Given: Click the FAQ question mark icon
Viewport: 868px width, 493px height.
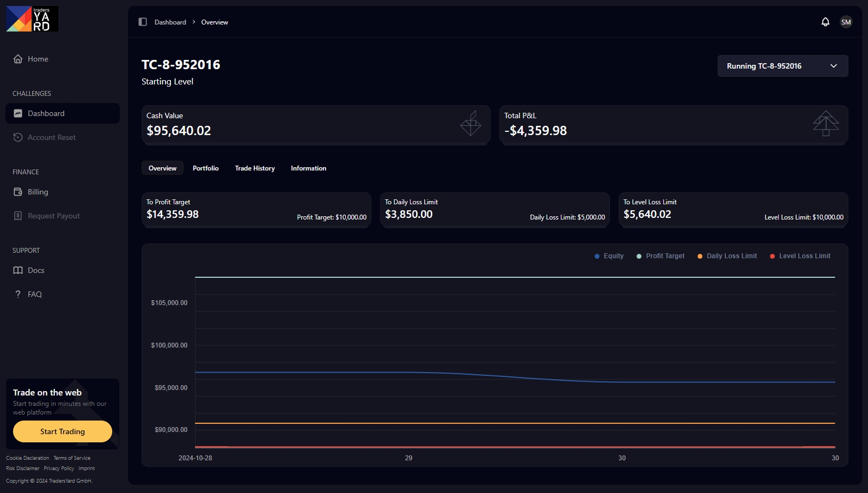Looking at the screenshot, I should (x=18, y=294).
